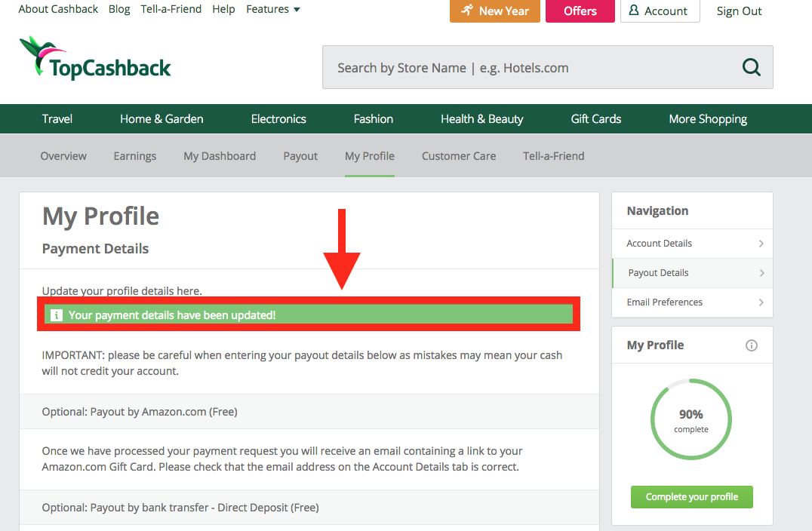812x531 pixels.
Task: Open the Electronics category menu
Action: click(278, 119)
